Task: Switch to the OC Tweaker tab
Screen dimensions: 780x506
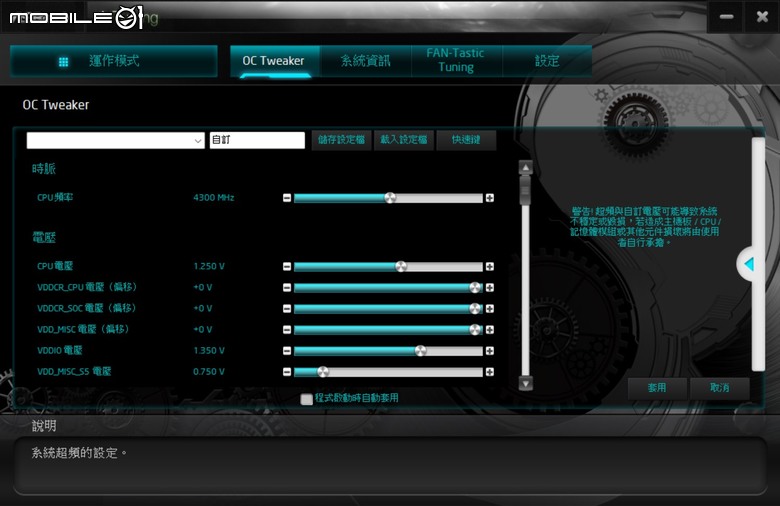Action: [x=275, y=61]
